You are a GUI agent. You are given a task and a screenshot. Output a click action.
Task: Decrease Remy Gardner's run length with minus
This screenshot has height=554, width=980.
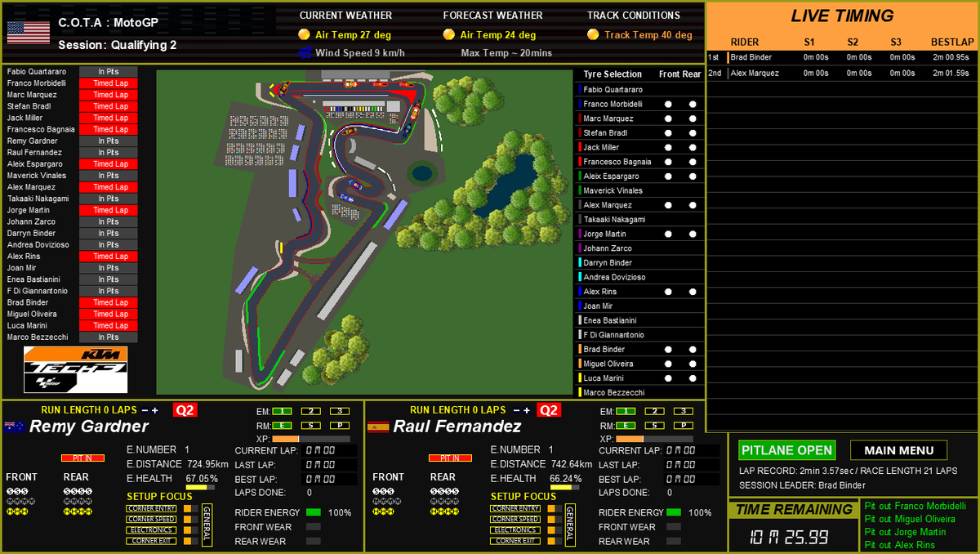tap(145, 410)
